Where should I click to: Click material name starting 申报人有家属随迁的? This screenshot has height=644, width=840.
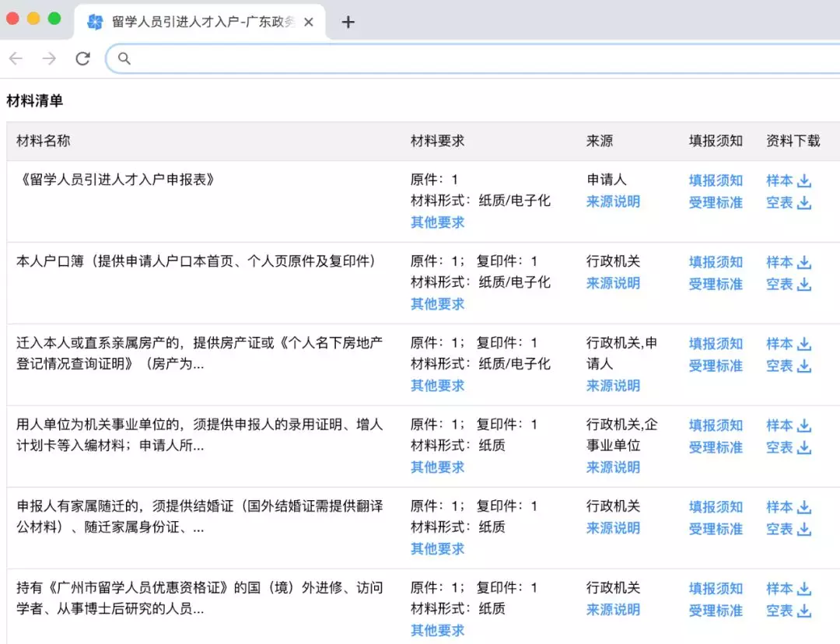pyautogui.click(x=199, y=516)
